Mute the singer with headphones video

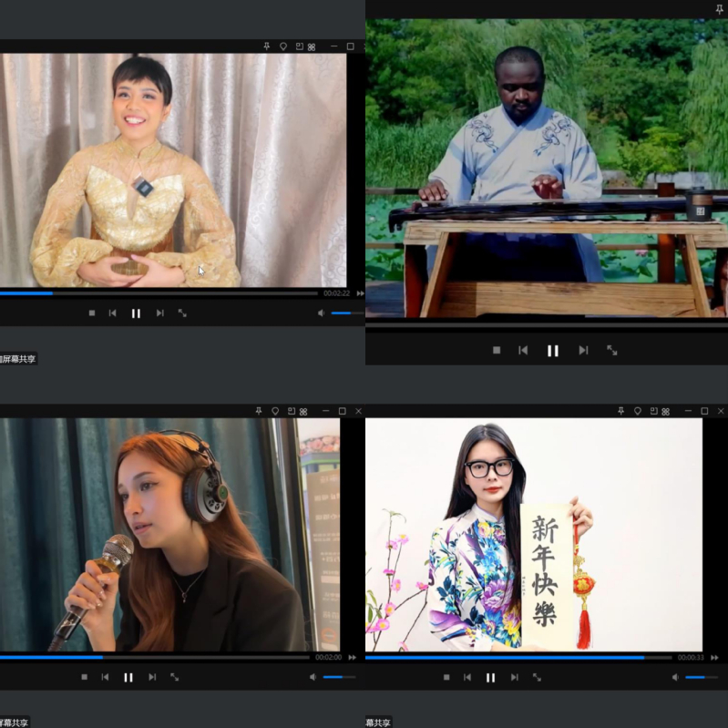point(313,677)
